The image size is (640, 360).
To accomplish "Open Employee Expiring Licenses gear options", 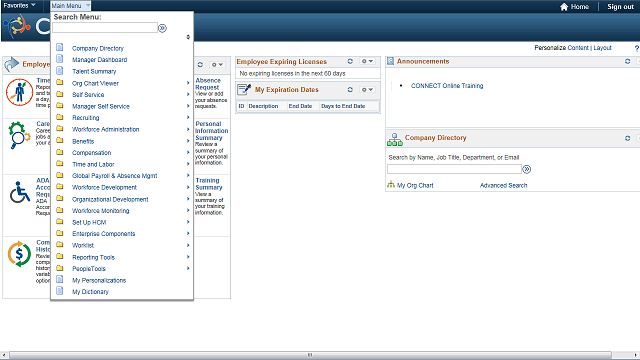I will click(367, 61).
